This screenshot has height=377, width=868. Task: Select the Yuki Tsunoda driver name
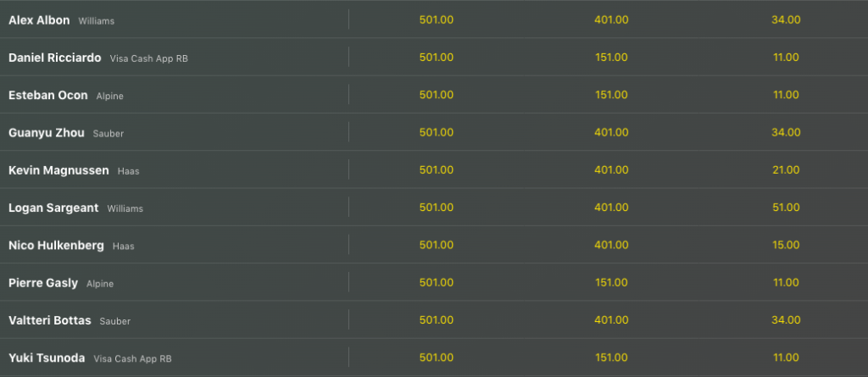click(47, 358)
